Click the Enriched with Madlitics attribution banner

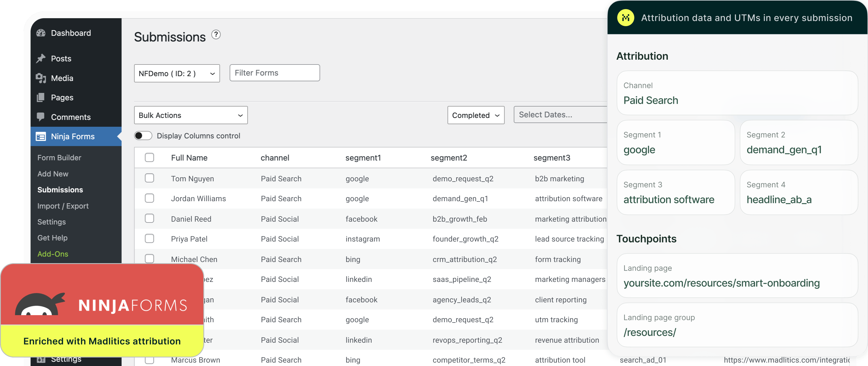[102, 341]
